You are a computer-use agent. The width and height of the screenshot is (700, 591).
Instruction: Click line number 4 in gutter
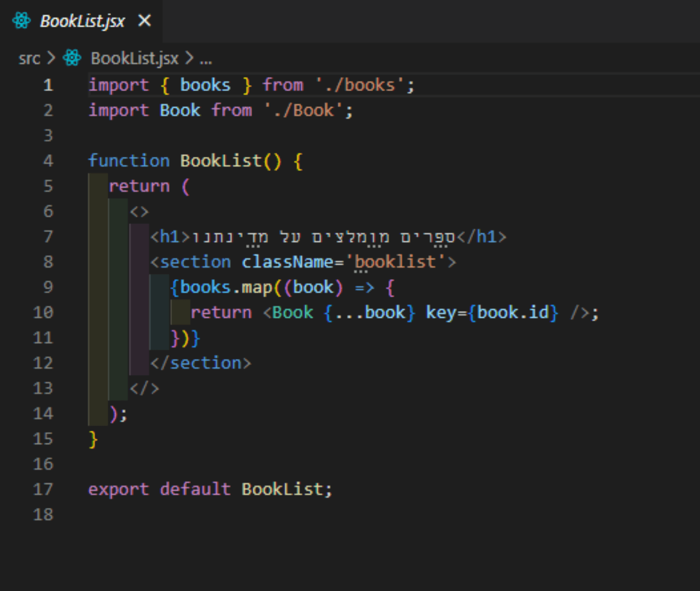pos(48,161)
